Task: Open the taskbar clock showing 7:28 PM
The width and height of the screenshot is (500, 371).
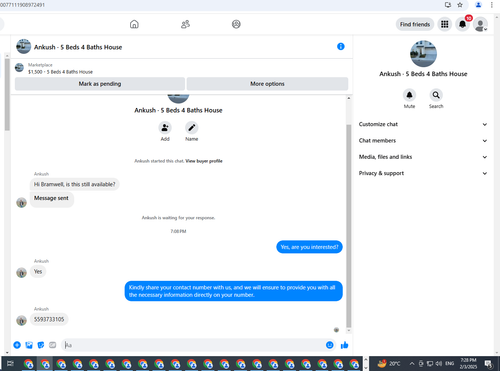Action: tap(468, 363)
